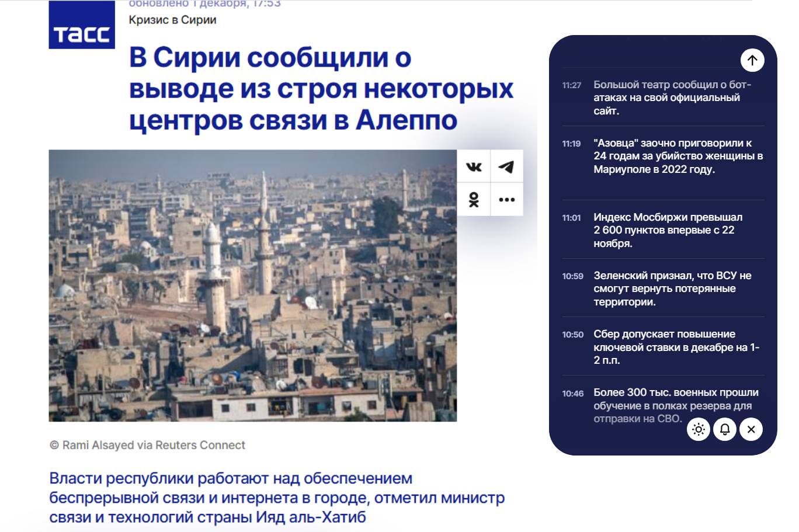Click the 10:46 timestamp in news feed
This screenshot has width=799, height=532.
[572, 394]
